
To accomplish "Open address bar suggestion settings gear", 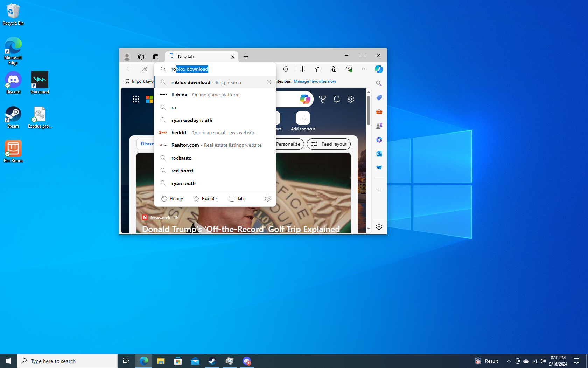I will 268,199.
